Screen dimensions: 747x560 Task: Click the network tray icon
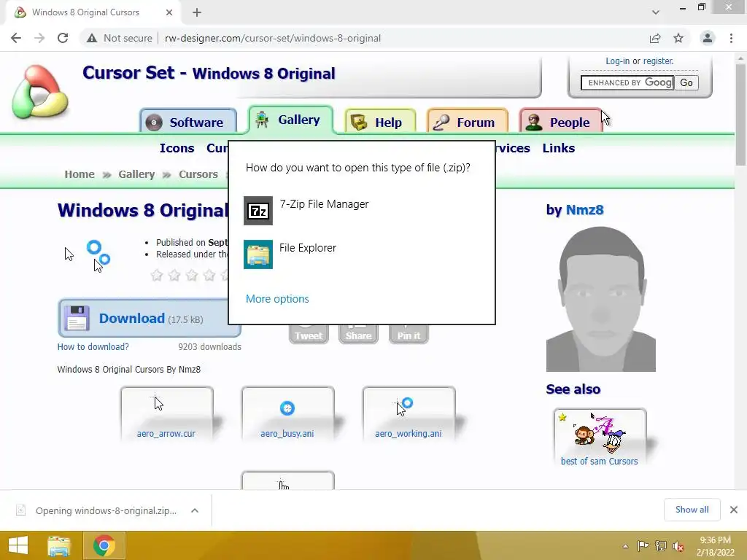point(661,545)
